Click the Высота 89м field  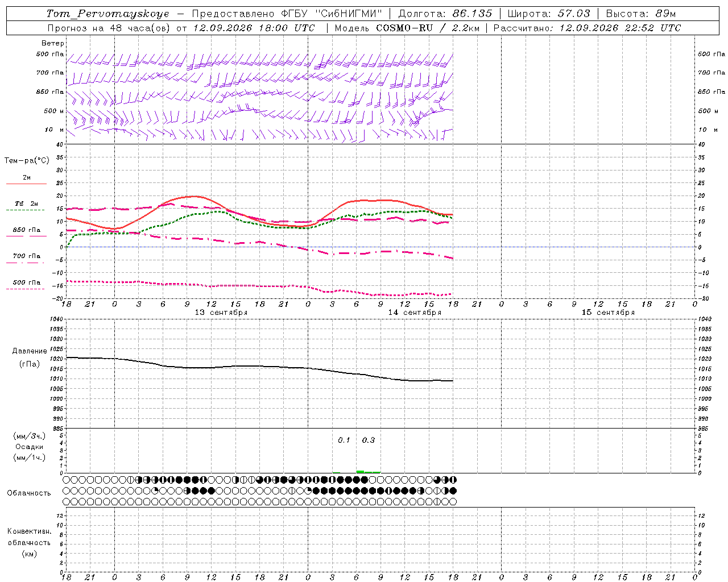pyautogui.click(x=641, y=14)
